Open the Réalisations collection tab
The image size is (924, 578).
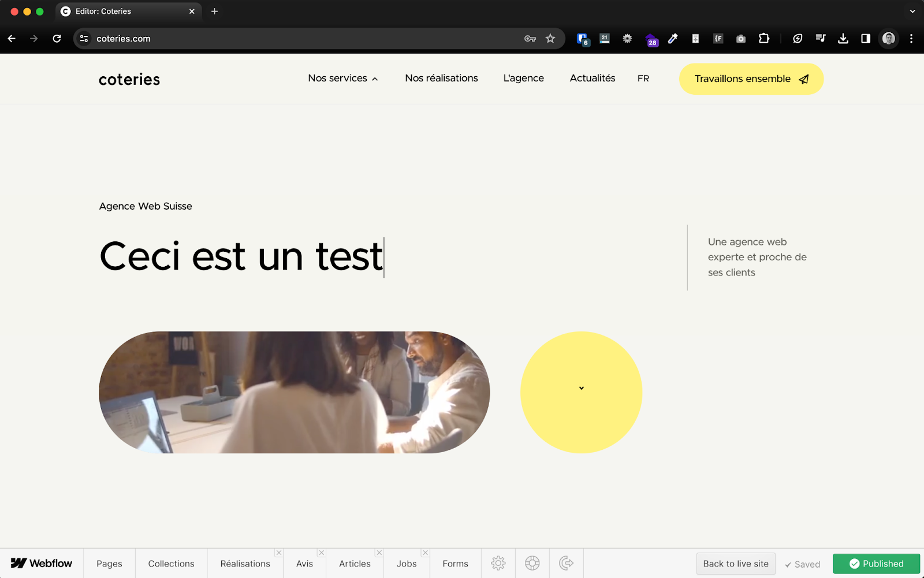tap(245, 564)
